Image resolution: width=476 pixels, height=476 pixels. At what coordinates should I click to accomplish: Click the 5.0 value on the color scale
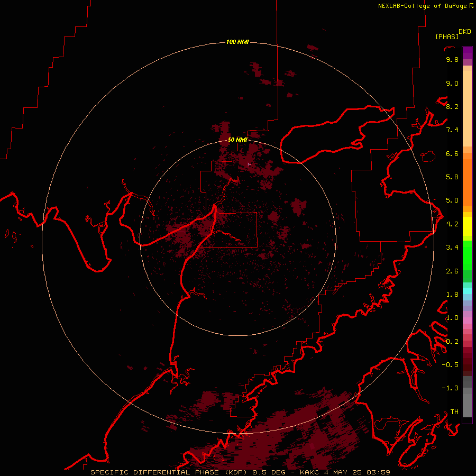click(452, 200)
